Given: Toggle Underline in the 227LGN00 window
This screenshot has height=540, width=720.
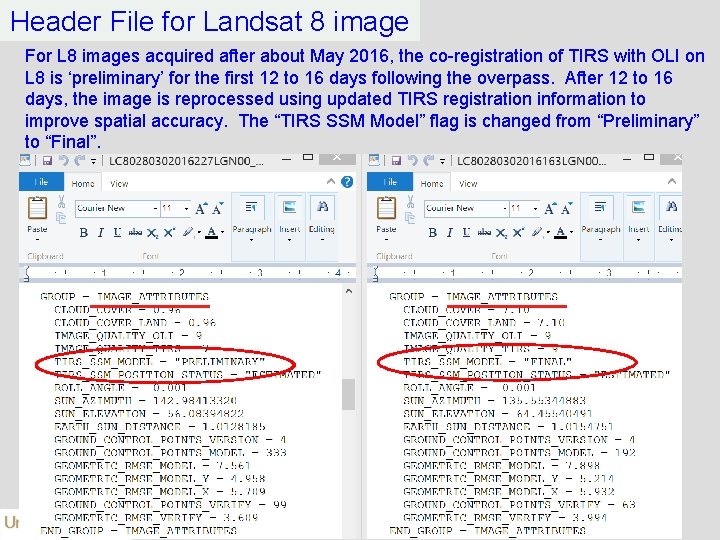Looking at the screenshot, I should pos(118,232).
